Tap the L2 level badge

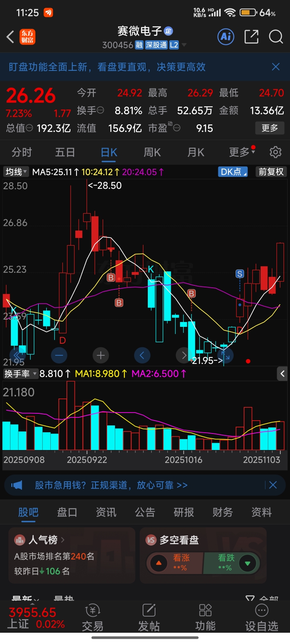click(174, 45)
